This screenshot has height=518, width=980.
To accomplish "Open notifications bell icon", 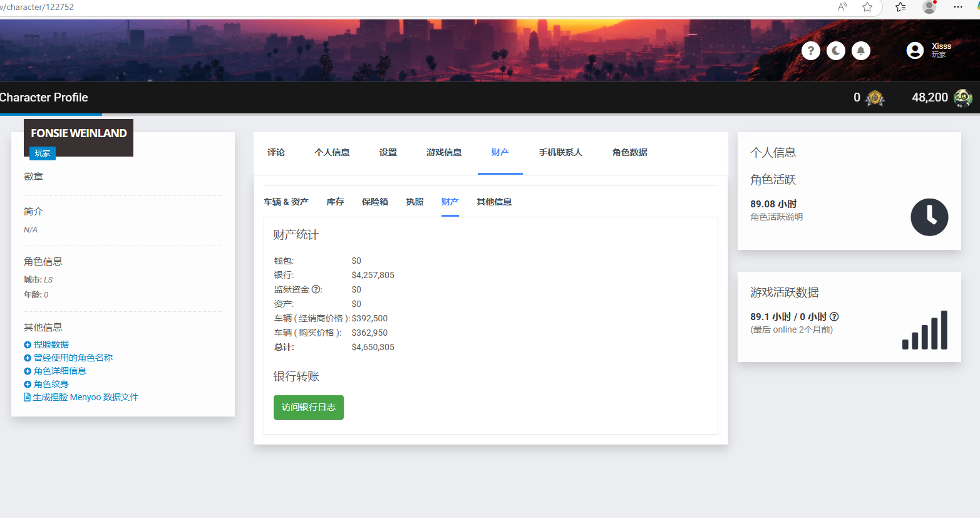I will coord(860,51).
